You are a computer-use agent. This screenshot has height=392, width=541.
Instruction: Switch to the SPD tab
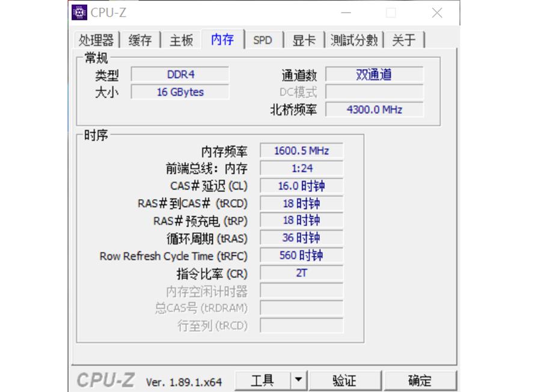click(x=263, y=40)
